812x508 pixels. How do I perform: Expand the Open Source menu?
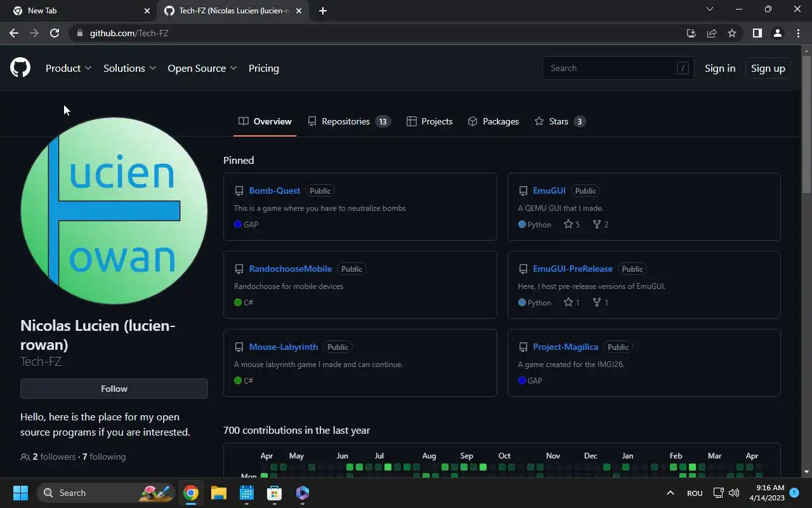(202, 68)
